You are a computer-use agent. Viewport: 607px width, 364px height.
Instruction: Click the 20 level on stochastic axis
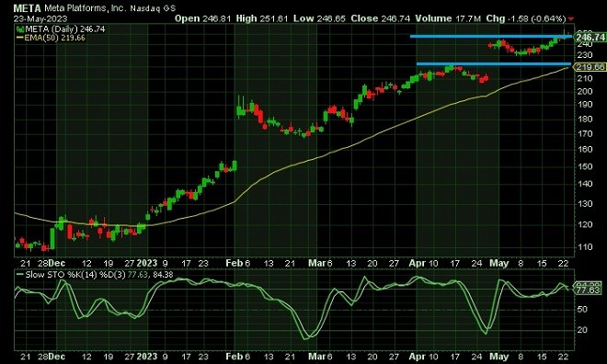[x=582, y=330]
